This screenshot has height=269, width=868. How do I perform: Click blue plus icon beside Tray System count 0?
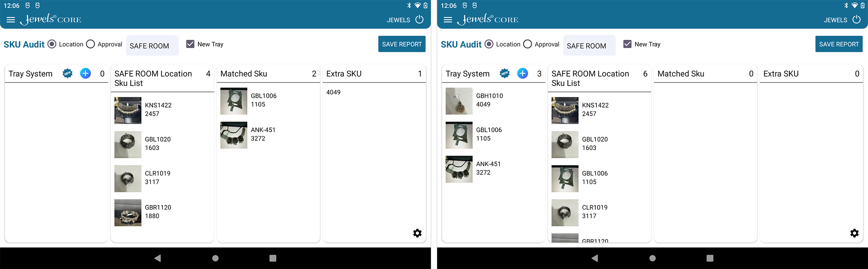coord(85,74)
